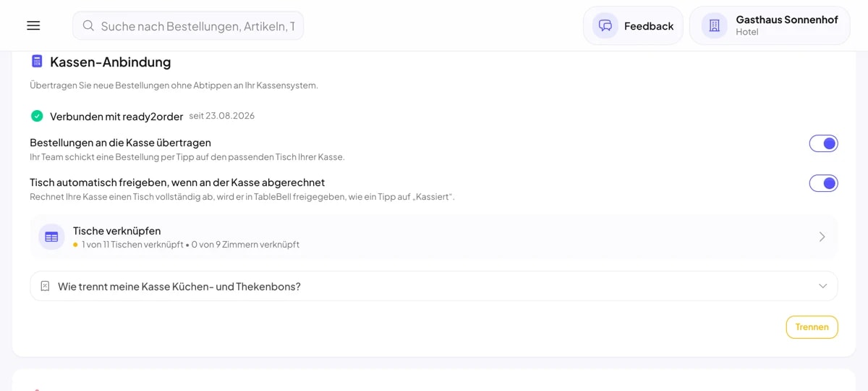This screenshot has width=868, height=391.
Task: Click the 'Trennen' button
Action: click(x=812, y=327)
